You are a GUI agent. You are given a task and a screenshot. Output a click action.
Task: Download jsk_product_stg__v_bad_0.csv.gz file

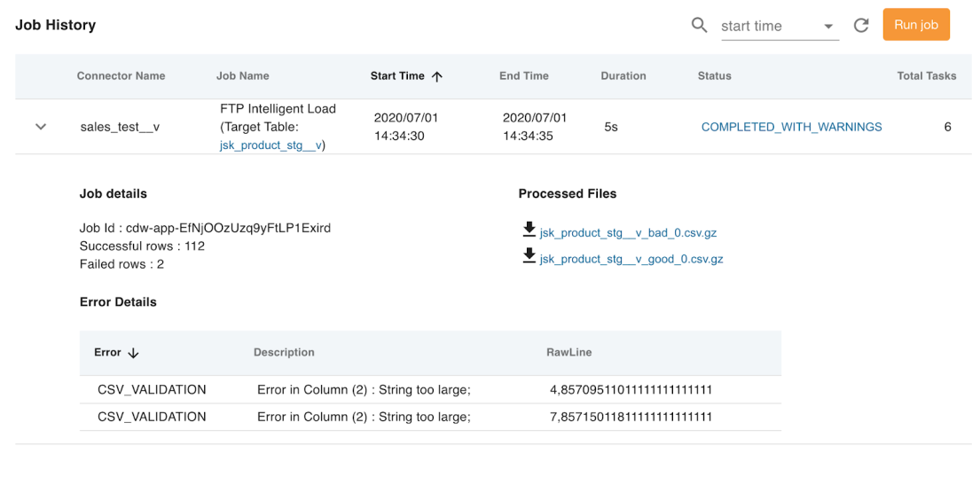[628, 233]
